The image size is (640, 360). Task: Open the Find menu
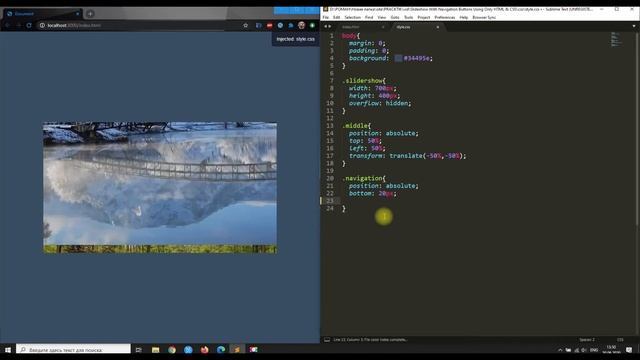(x=369, y=18)
